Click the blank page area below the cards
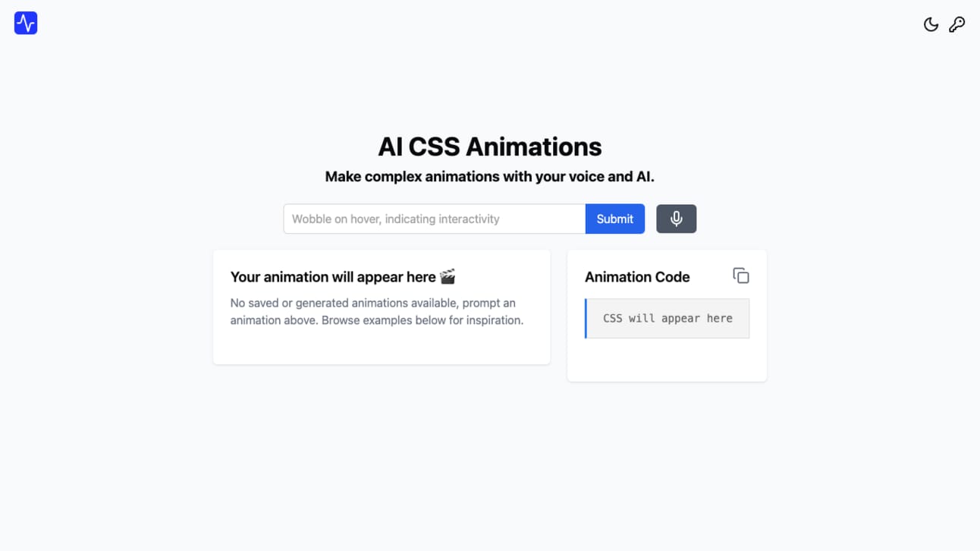980x551 pixels. pyautogui.click(x=490, y=463)
